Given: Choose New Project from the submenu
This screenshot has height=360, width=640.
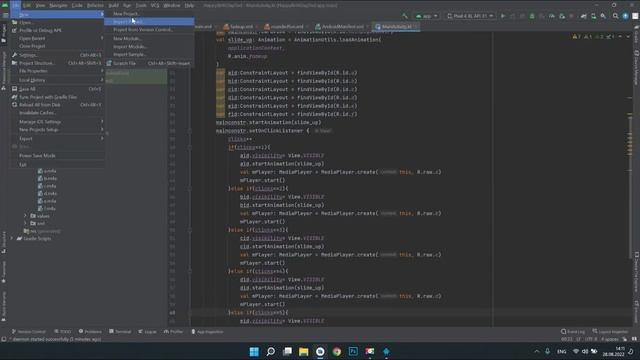Looking at the screenshot, I should click(149, 13).
